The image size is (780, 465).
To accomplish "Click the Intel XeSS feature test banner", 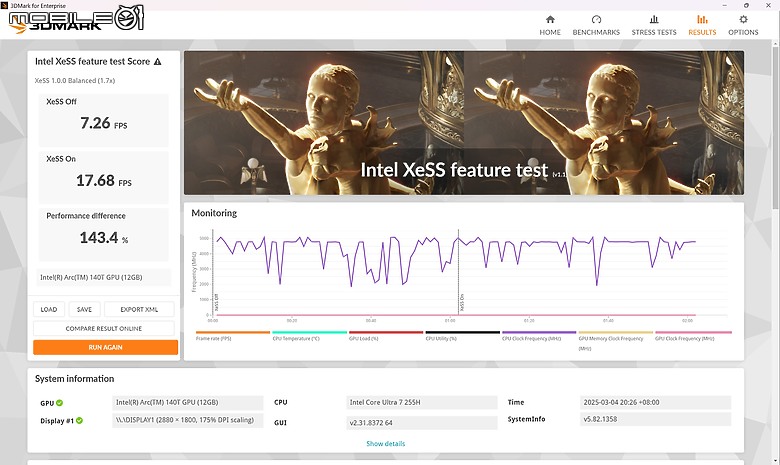I will pyautogui.click(x=464, y=122).
